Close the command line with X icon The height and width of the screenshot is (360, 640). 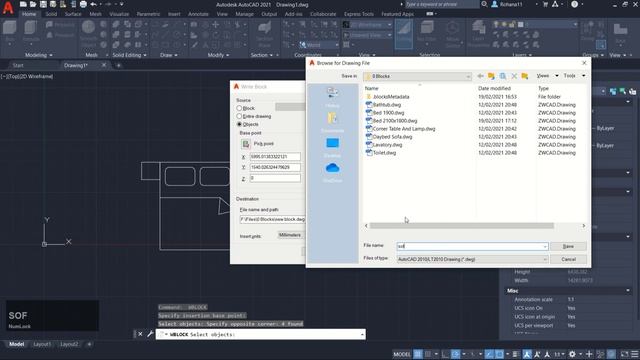point(140,334)
